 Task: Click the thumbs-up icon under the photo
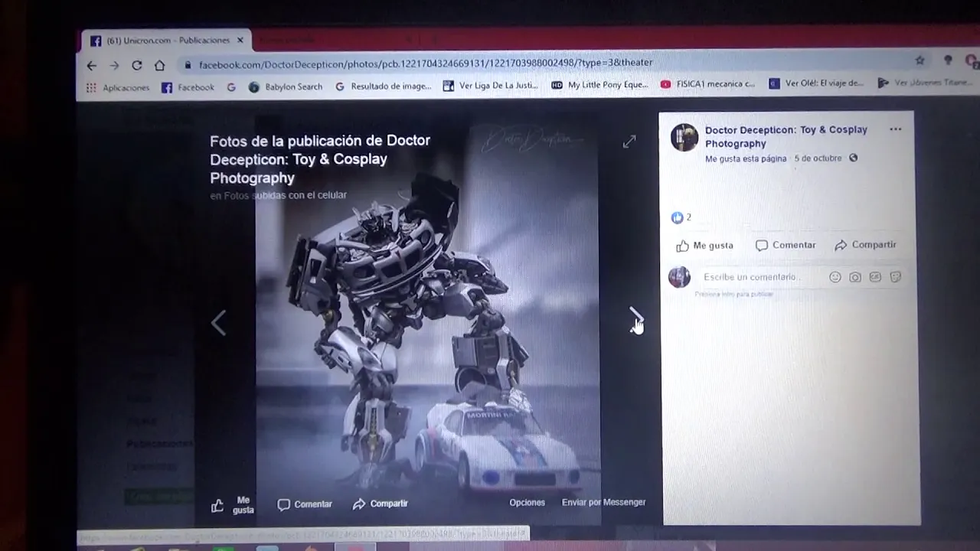click(217, 505)
